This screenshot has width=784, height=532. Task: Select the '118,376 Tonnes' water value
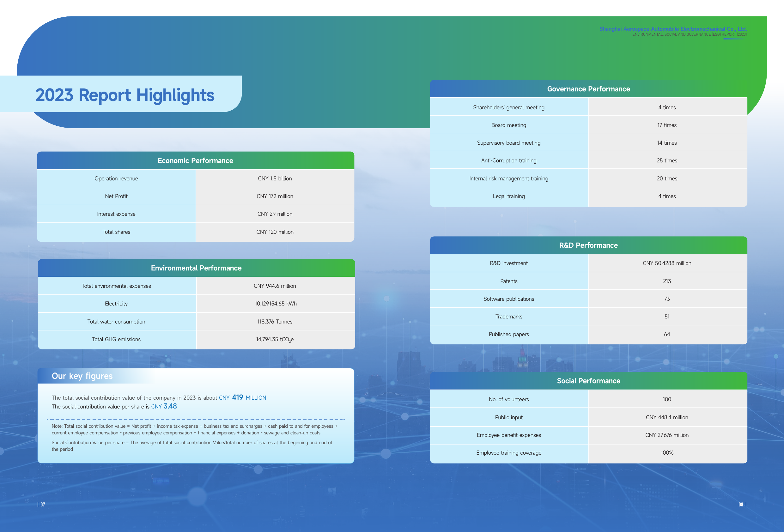[275, 322]
